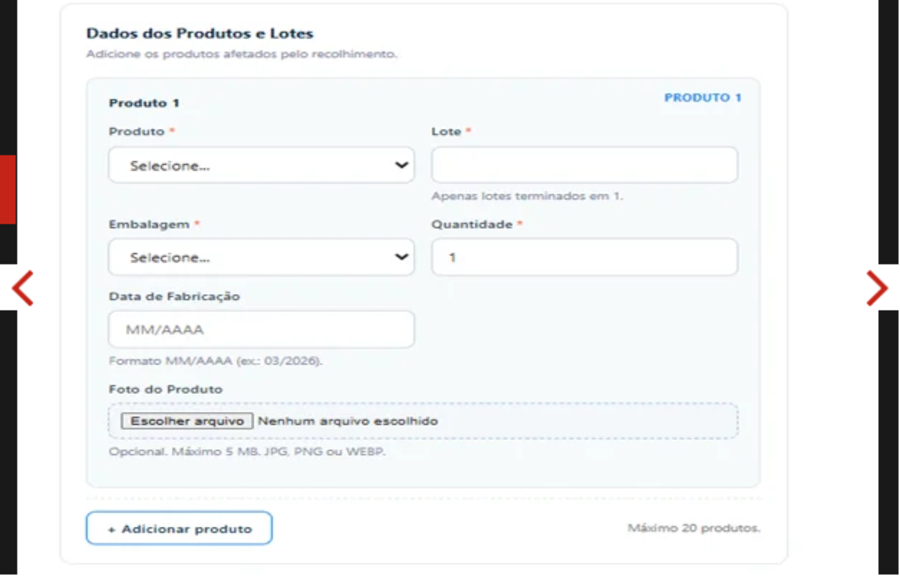Click the Formato MM/AAAA hint text
Viewport: 900px width, 576px height.
(x=216, y=361)
